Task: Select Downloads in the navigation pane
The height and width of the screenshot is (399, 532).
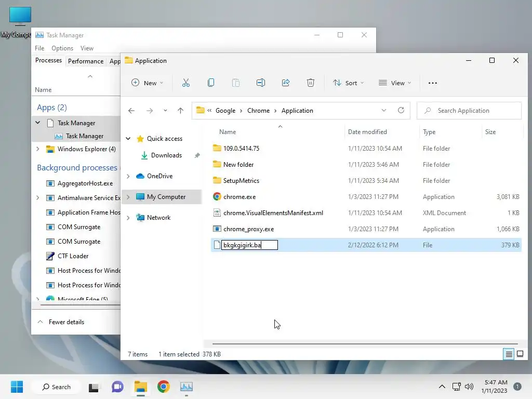Action: (x=166, y=155)
